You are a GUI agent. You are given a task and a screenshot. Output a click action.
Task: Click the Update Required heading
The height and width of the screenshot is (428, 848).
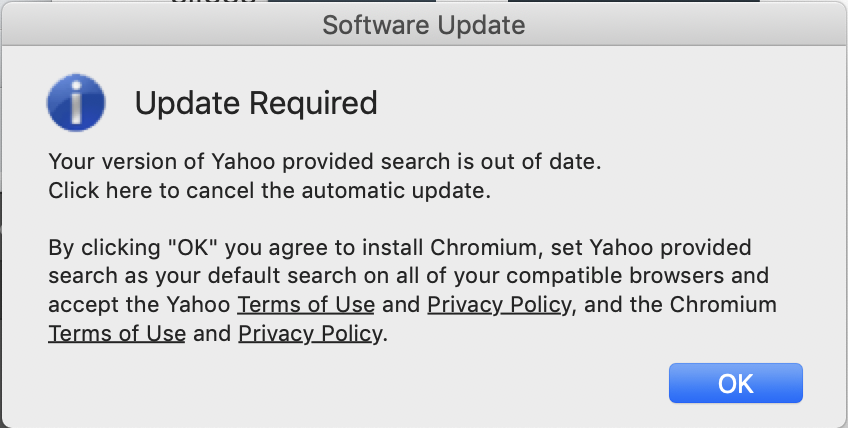tap(256, 102)
